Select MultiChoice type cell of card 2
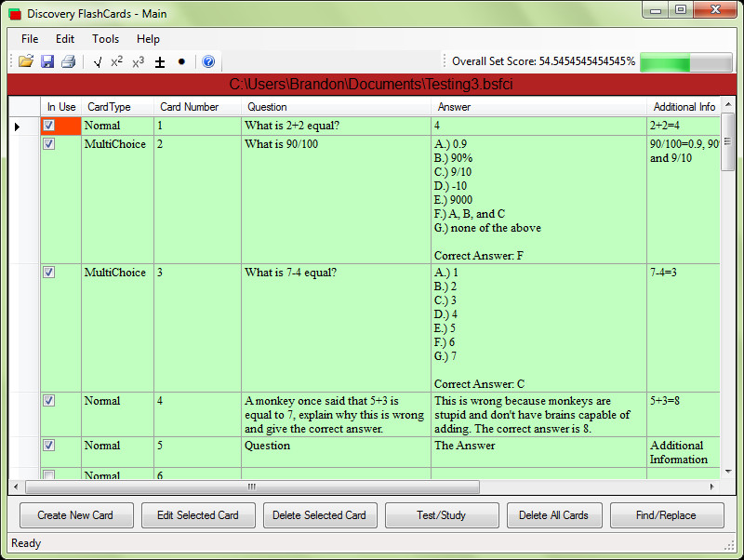This screenshot has height=560, width=744. (118, 199)
